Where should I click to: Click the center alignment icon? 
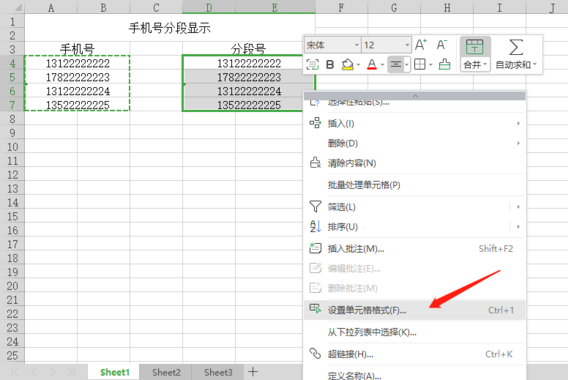[x=396, y=64]
